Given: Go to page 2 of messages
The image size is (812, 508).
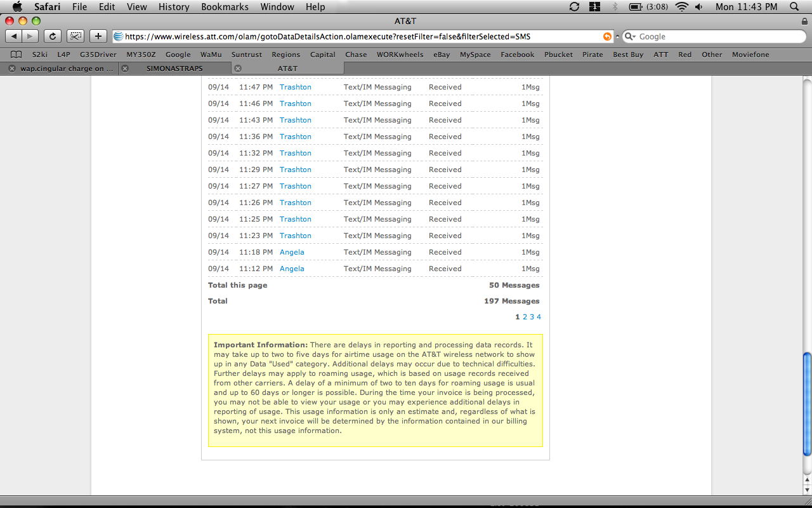Looking at the screenshot, I should [x=525, y=317].
